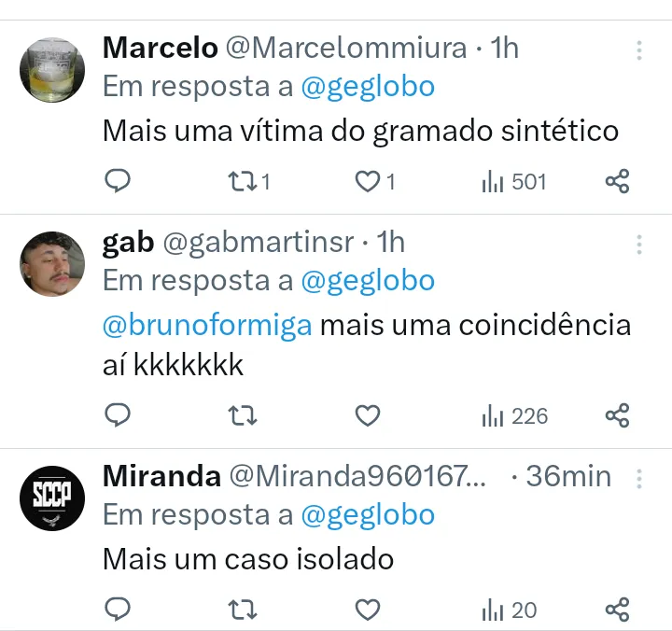Like Miranda's caso isolado tweet
This screenshot has height=631, width=672.
pyautogui.click(x=369, y=610)
